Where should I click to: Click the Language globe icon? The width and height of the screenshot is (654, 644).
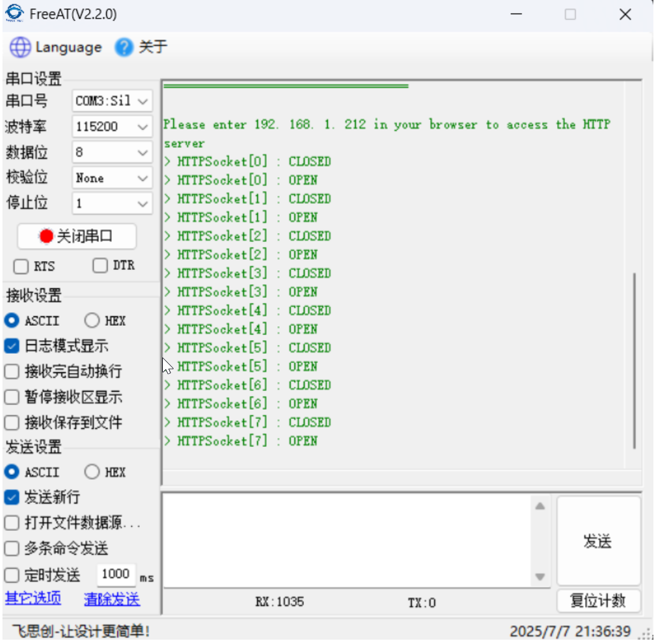click(20, 48)
